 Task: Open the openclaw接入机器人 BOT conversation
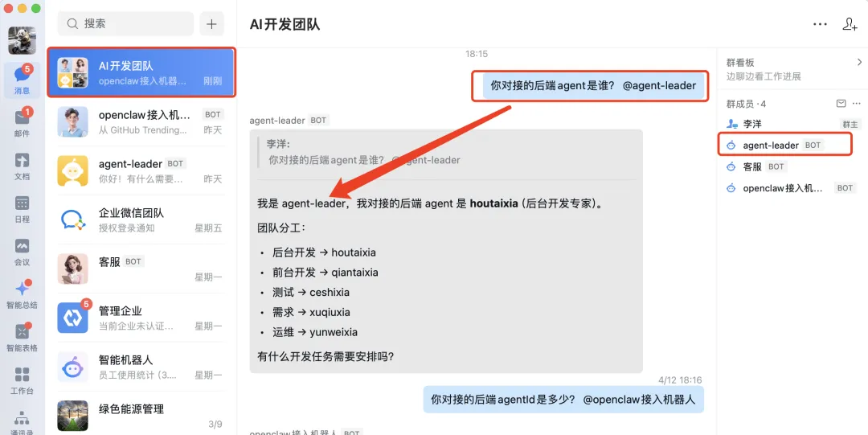(x=141, y=121)
